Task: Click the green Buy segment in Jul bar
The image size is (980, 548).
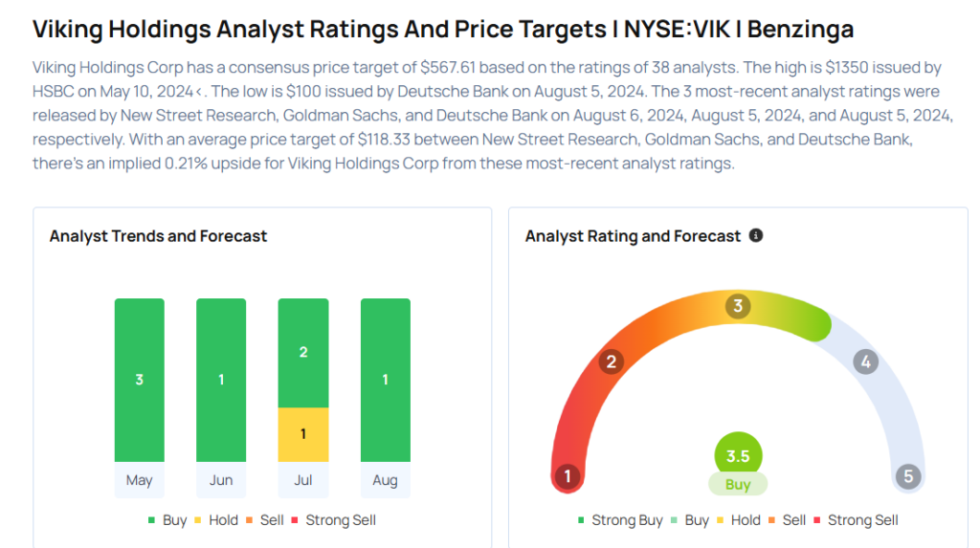Action: [303, 352]
